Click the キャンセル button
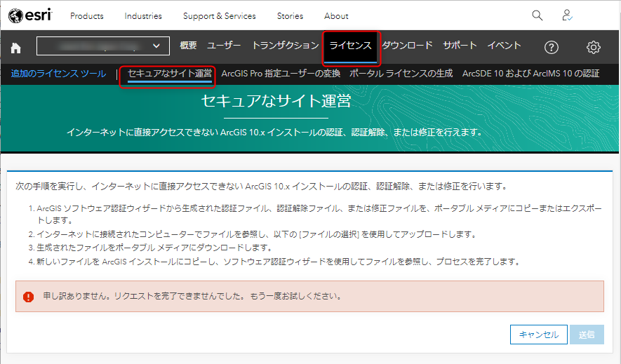Image resolution: width=621 pixels, height=364 pixels. click(539, 335)
